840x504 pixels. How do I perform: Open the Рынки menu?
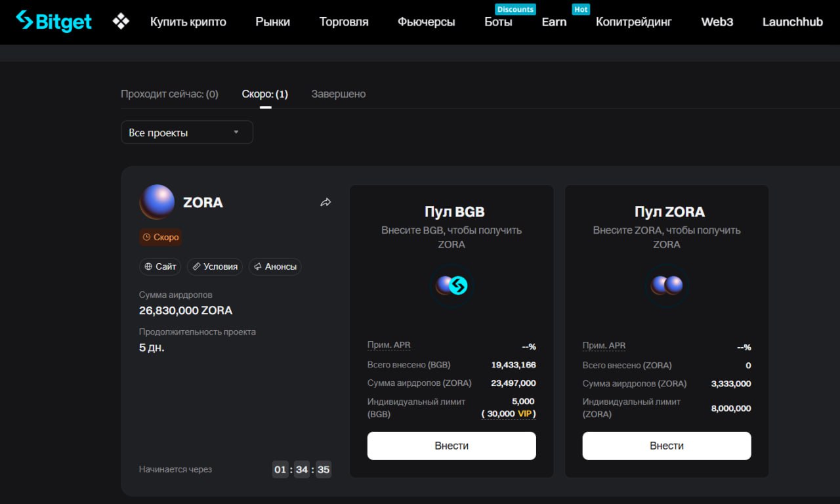click(x=273, y=22)
